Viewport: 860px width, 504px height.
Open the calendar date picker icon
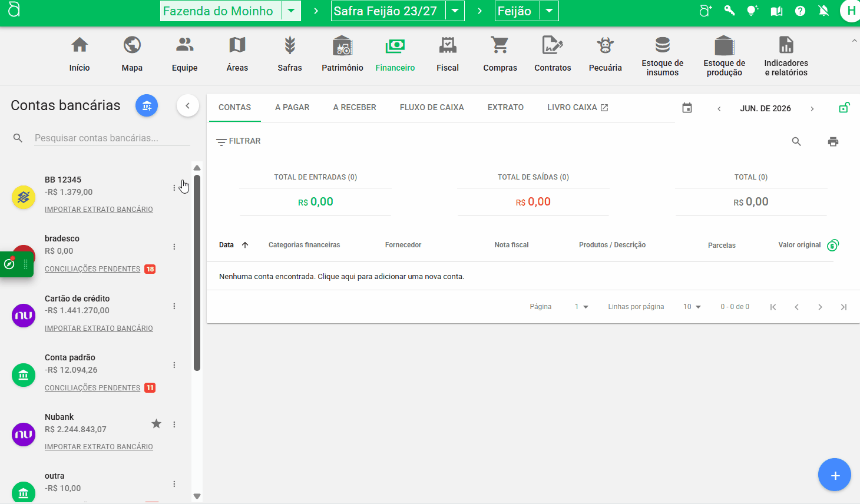(687, 108)
